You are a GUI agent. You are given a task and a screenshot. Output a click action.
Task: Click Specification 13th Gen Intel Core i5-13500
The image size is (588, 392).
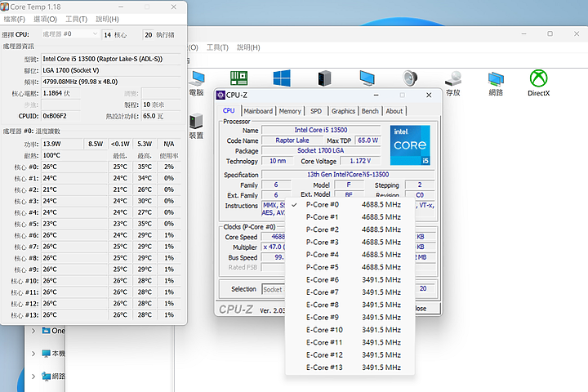pos(348,175)
